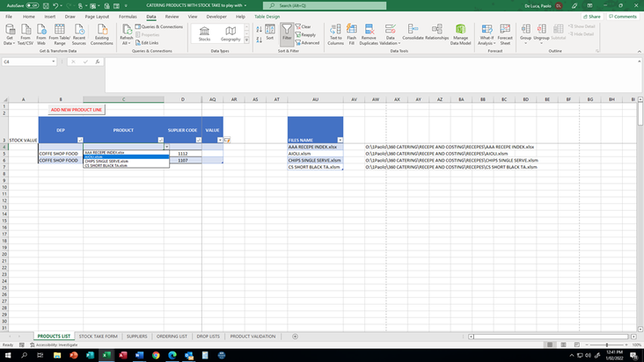The image size is (644, 362).
Task: Open Manage Data Model
Action: tap(460, 34)
